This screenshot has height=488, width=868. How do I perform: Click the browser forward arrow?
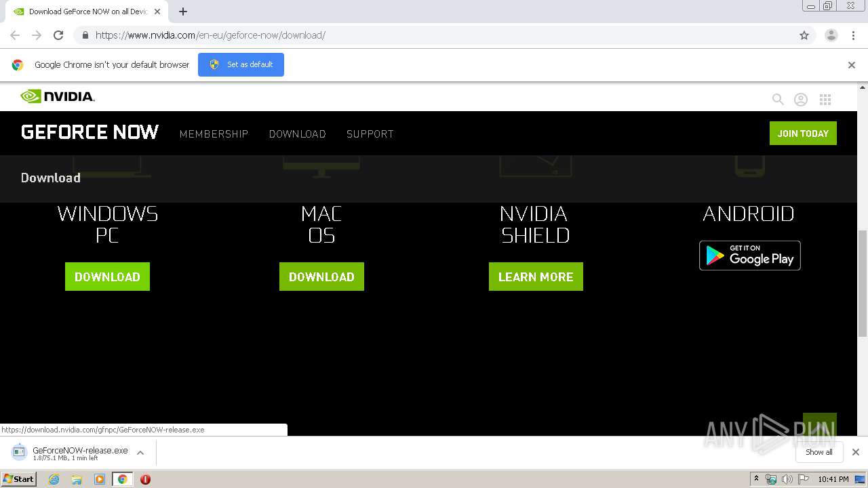37,35
